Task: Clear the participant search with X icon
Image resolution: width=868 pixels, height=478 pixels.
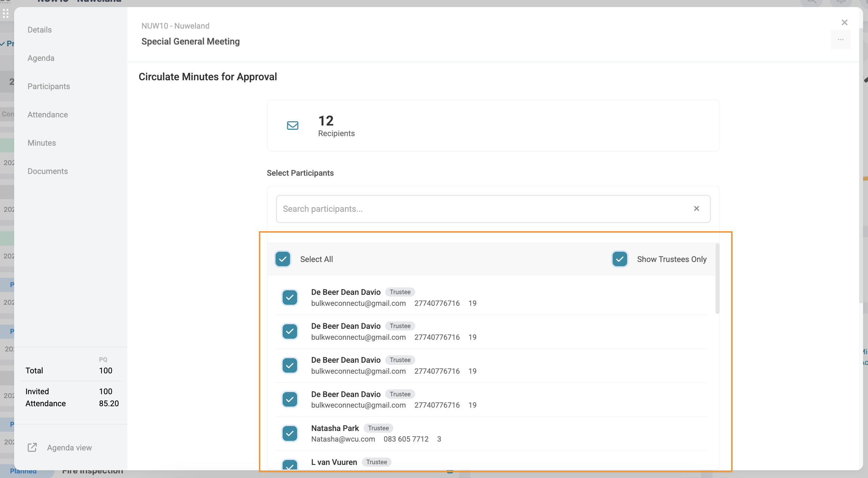Action: point(696,209)
